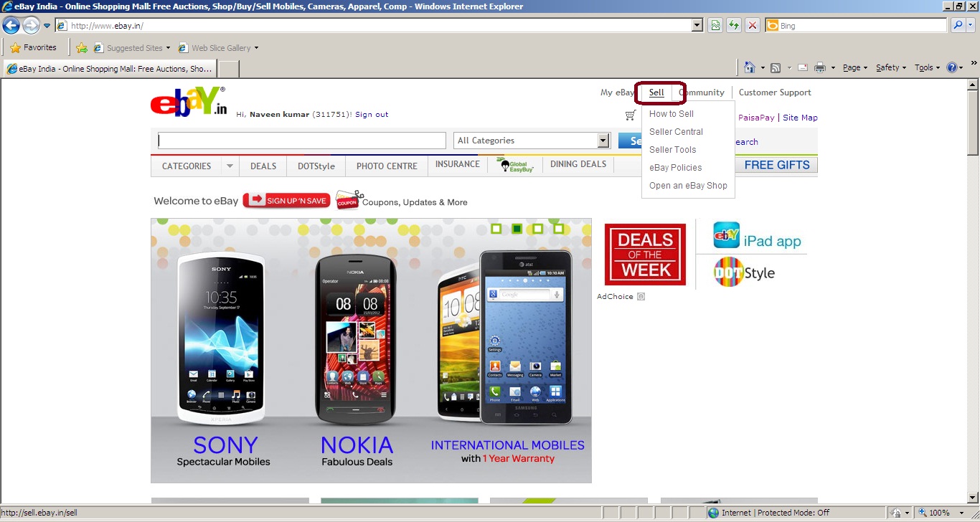Open the DINING DEALS nav tab
The width and height of the screenshot is (980, 522).
pyautogui.click(x=578, y=164)
